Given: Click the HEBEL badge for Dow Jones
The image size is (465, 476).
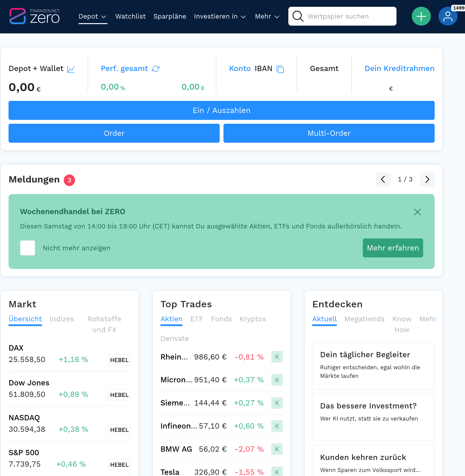Looking at the screenshot, I should point(119,395).
